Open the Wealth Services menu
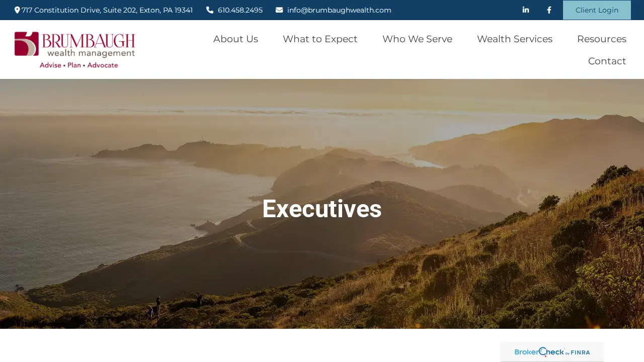 click(x=515, y=39)
